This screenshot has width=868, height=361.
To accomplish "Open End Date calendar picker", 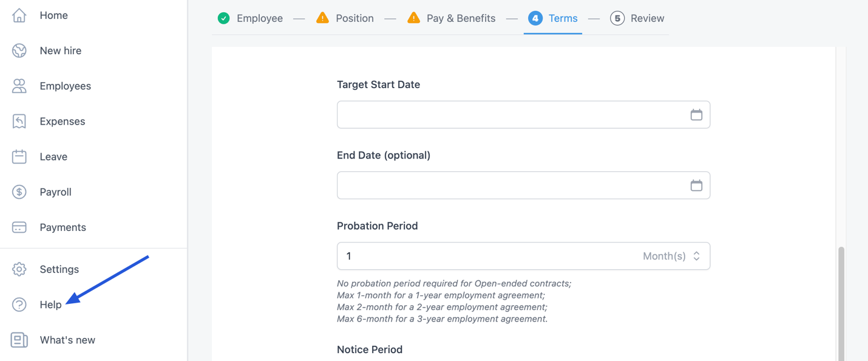I will pyautogui.click(x=696, y=185).
